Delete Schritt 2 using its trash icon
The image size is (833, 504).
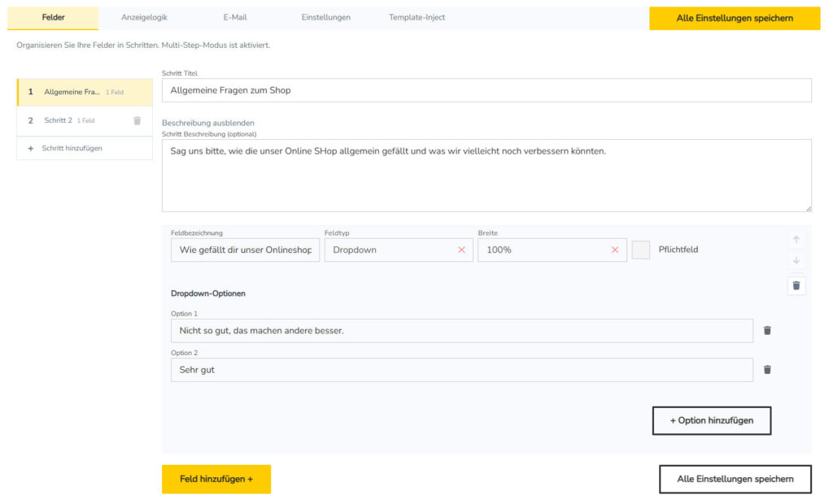click(x=139, y=120)
